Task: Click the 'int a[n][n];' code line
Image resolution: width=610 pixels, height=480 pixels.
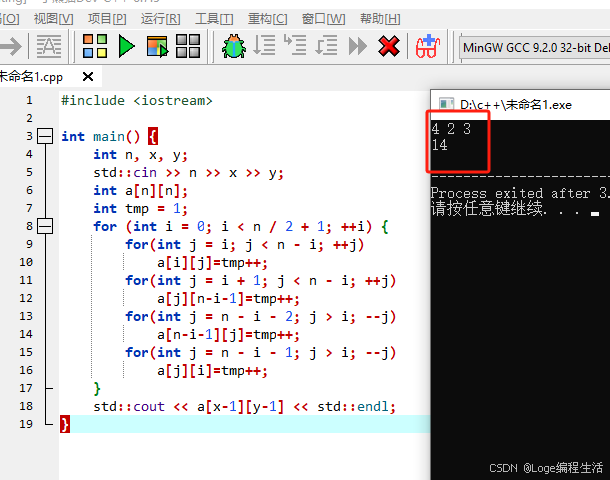Action: click(x=140, y=191)
